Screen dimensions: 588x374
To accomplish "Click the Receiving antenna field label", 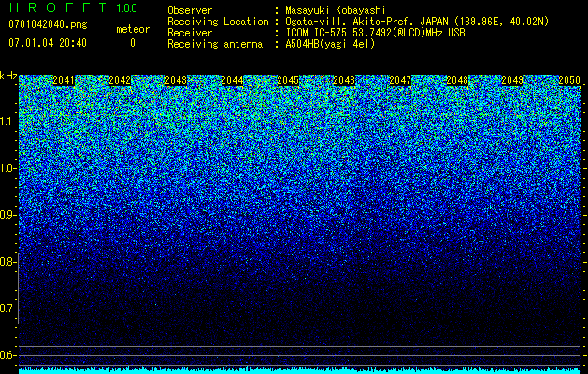I will click(x=215, y=44).
